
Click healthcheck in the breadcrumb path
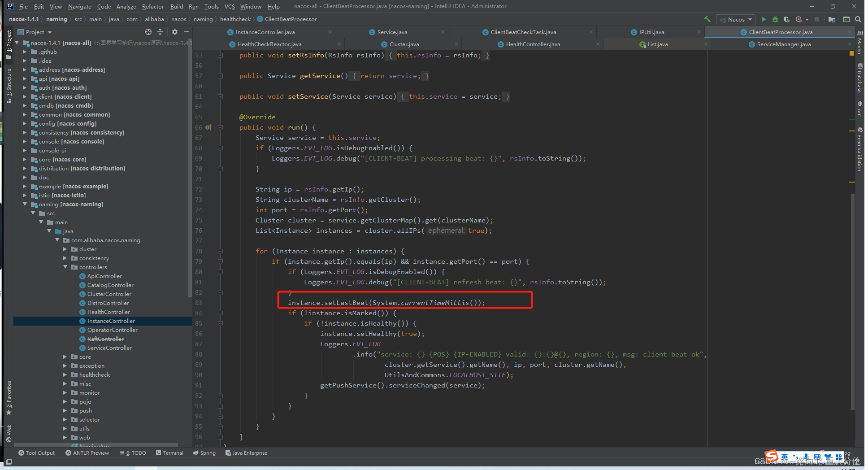pyautogui.click(x=235, y=19)
